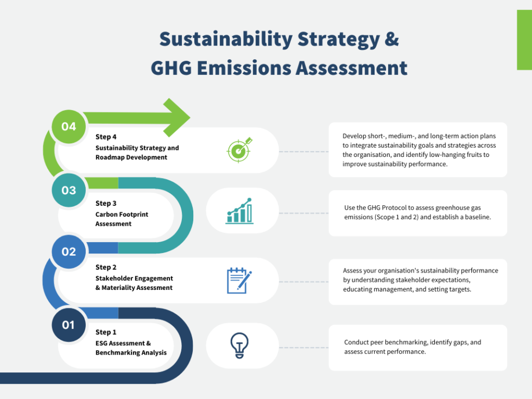The image size is (532, 399).
Task: Click the main title GHG Emissions Assessment
Action: pos(279,68)
